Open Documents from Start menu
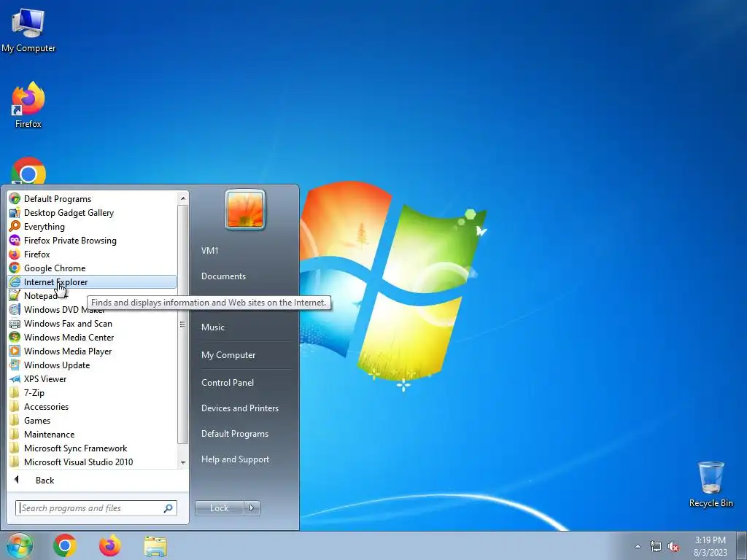The height and width of the screenshot is (560, 747). pos(223,276)
